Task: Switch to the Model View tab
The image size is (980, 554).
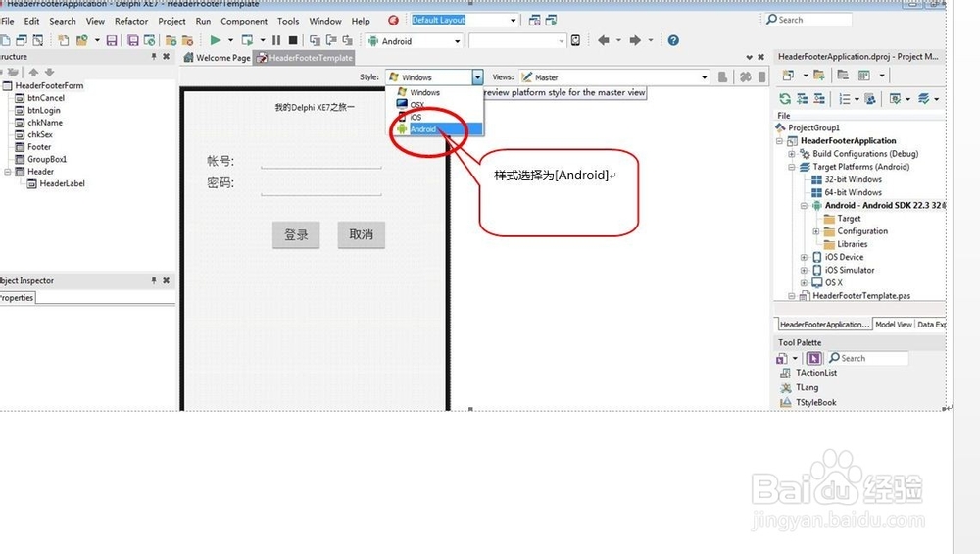Action: [x=893, y=324]
